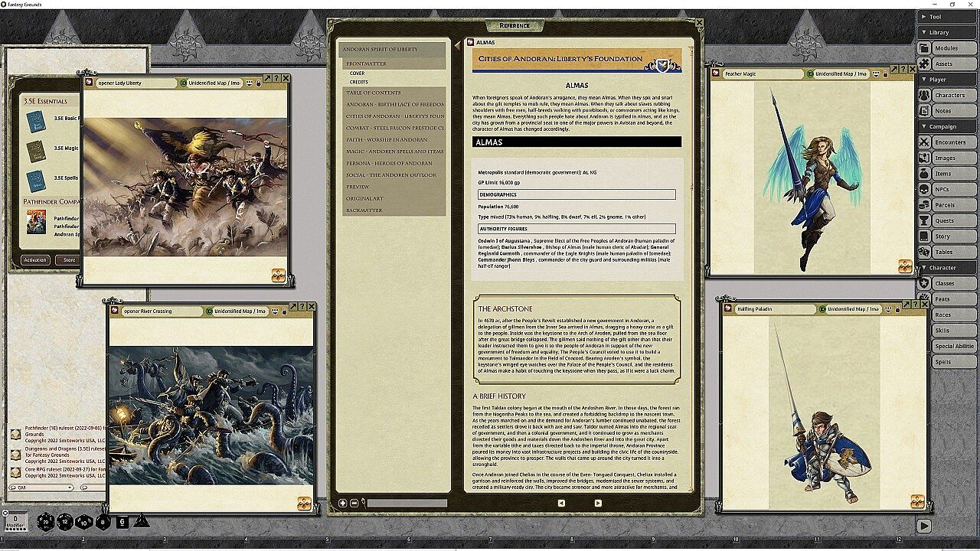Click the Feather Magic angel image
The height and width of the screenshot is (551, 980).
(812, 177)
